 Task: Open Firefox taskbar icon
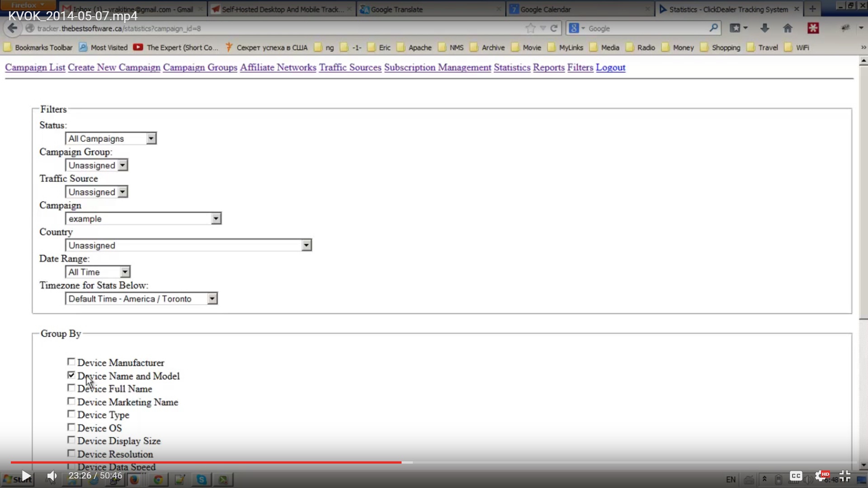click(134, 479)
